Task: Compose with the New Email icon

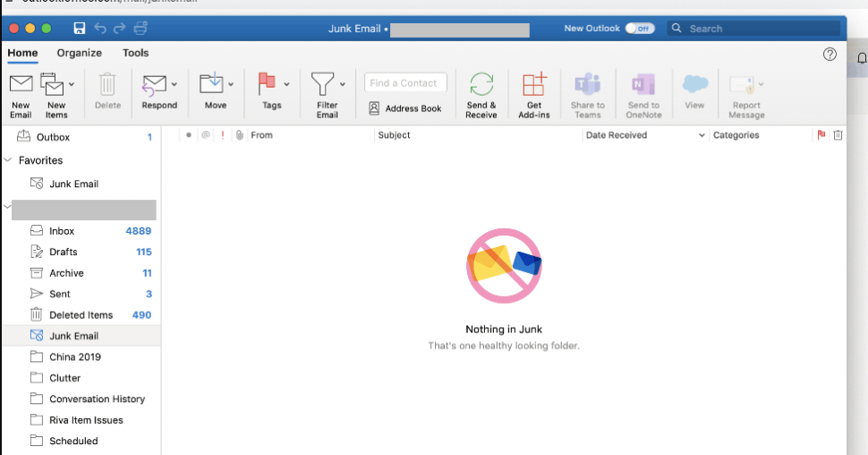Action: point(21,84)
